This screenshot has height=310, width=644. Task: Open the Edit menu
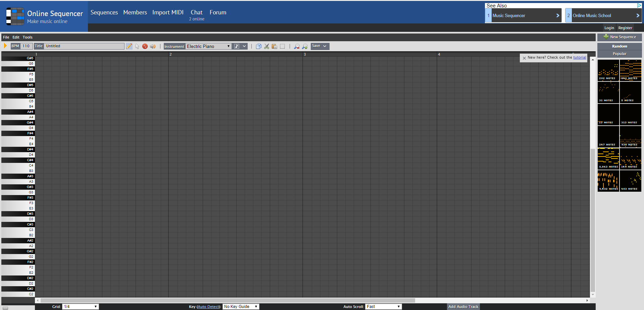(x=16, y=37)
